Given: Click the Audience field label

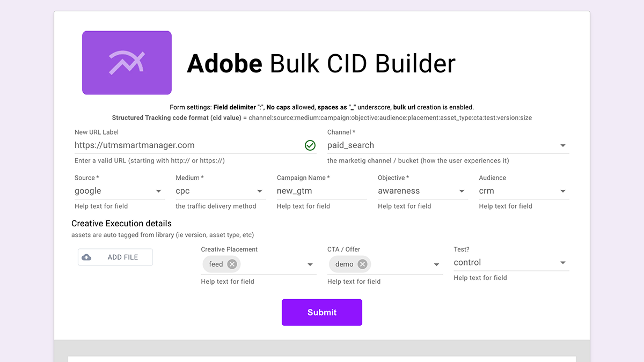Looking at the screenshot, I should tap(493, 178).
